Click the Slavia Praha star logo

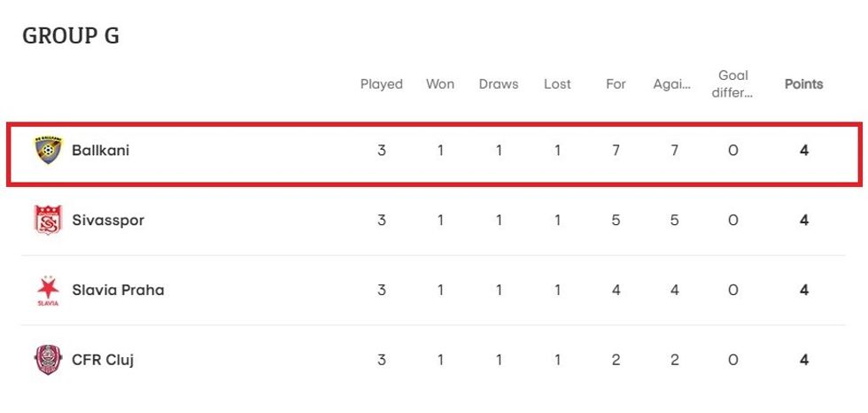pos(48,290)
